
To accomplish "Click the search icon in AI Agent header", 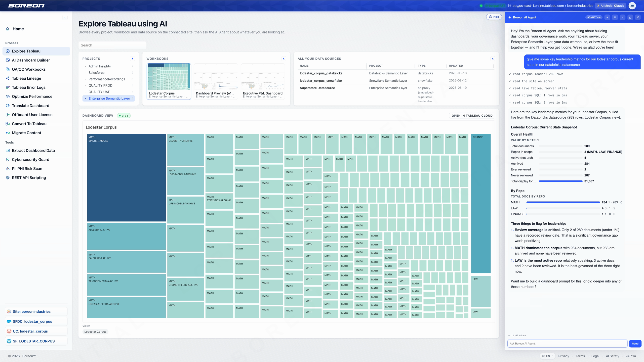I will [623, 17].
